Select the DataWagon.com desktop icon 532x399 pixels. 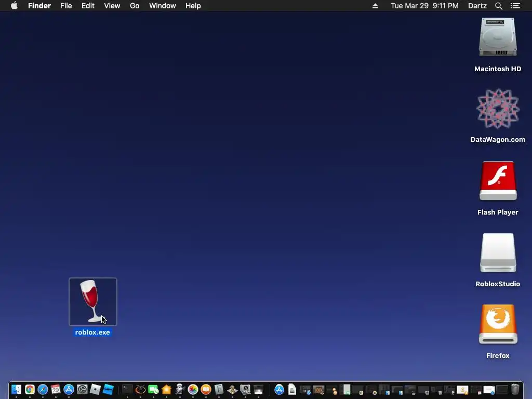[x=498, y=109]
